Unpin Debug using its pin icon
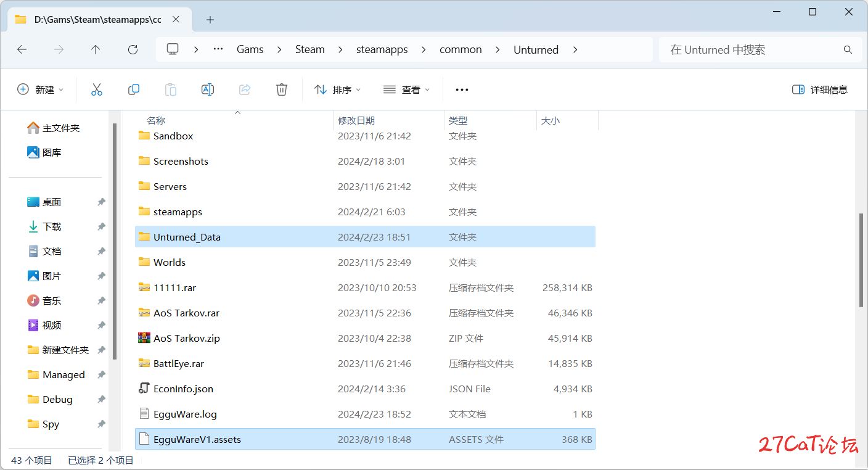Screen dimensions: 868x470 click(x=101, y=399)
